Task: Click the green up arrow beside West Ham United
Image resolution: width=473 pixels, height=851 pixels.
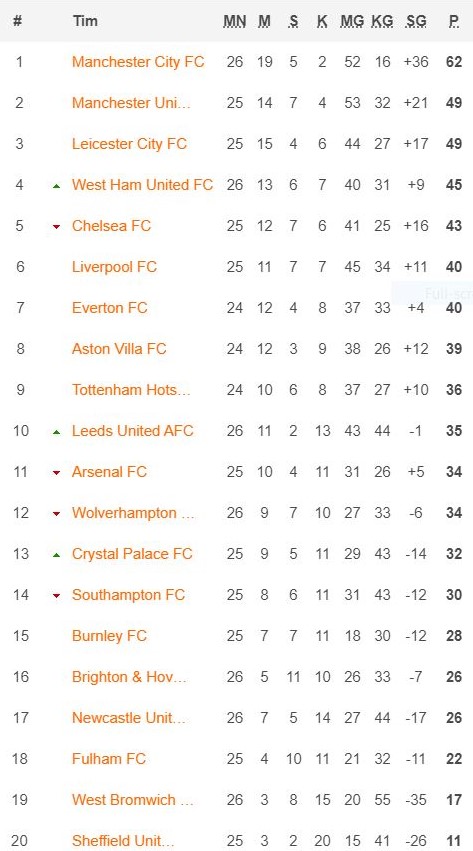Action: tap(56, 186)
